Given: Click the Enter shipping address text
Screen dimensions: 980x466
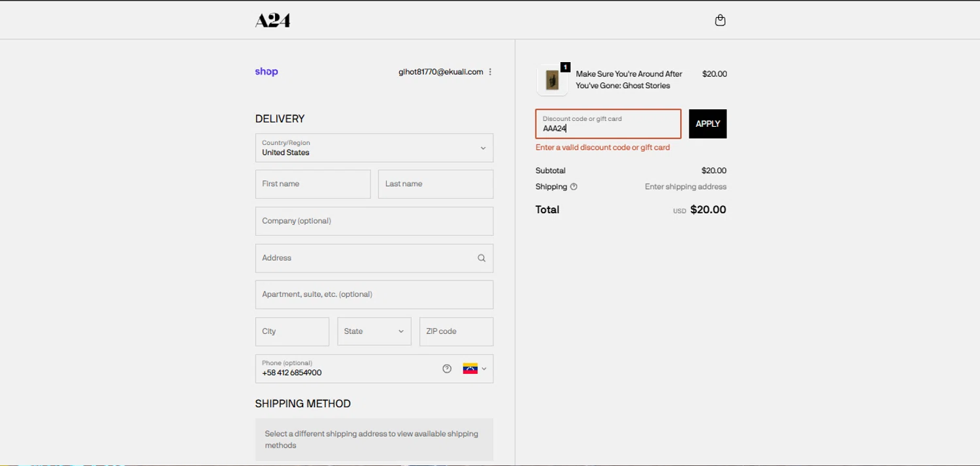Looking at the screenshot, I should point(685,187).
